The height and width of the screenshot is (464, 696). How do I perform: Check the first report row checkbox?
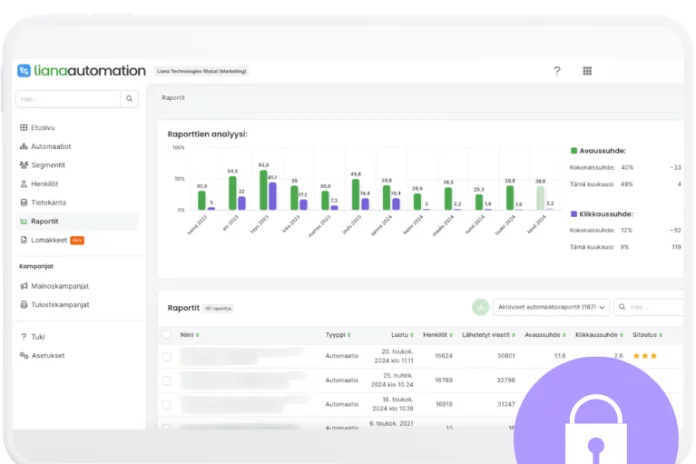click(166, 355)
